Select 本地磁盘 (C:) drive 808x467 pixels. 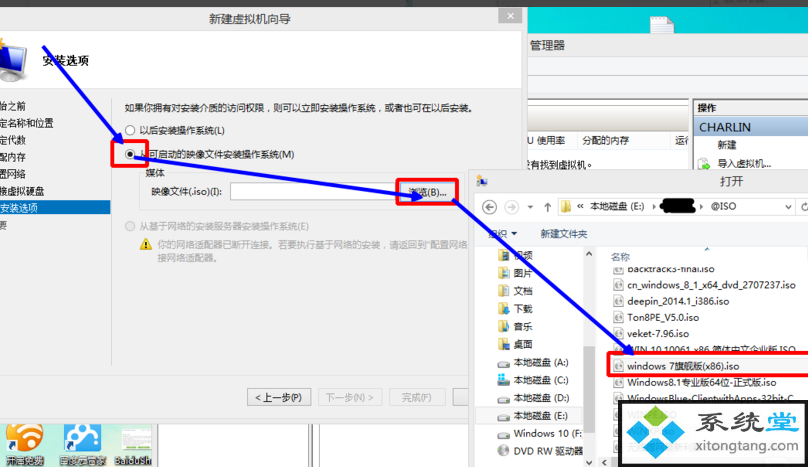coord(533,380)
